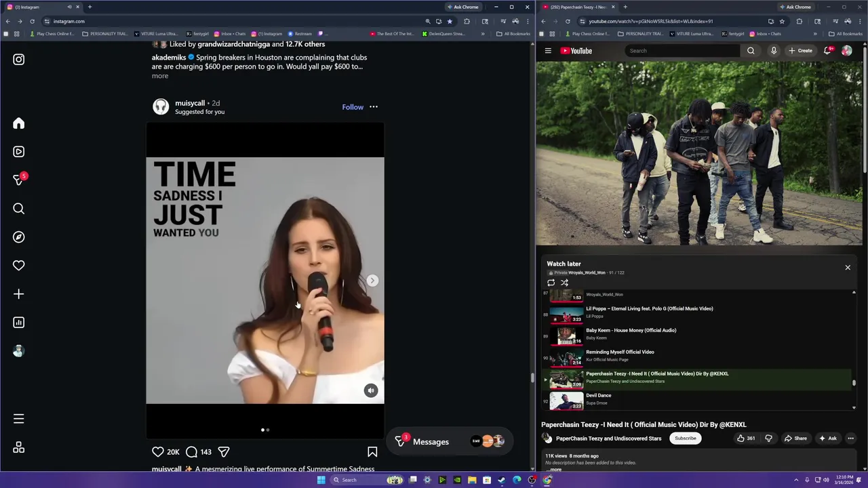Viewport: 868px width, 488px height.
Task: Subscribe to PaperChasin Teezy channel
Action: click(x=686, y=439)
